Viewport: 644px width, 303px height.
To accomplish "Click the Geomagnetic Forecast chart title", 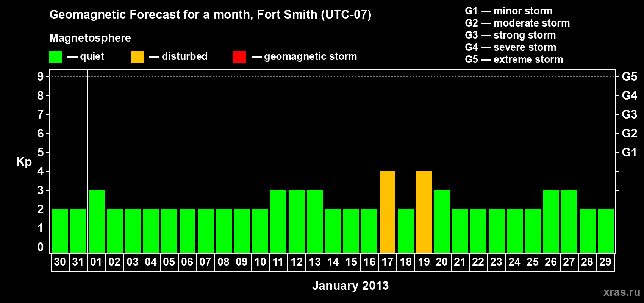I will (x=210, y=15).
